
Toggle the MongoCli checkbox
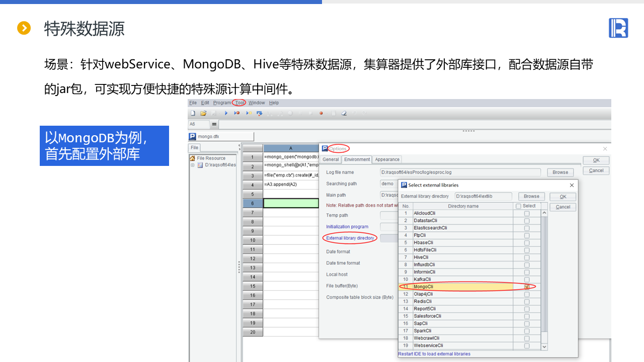point(527,287)
